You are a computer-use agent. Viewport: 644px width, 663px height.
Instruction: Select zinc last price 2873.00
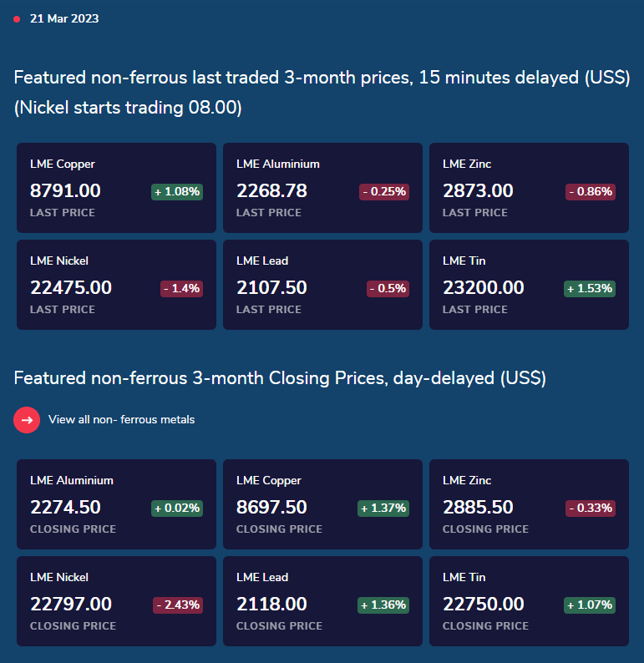pos(479,190)
